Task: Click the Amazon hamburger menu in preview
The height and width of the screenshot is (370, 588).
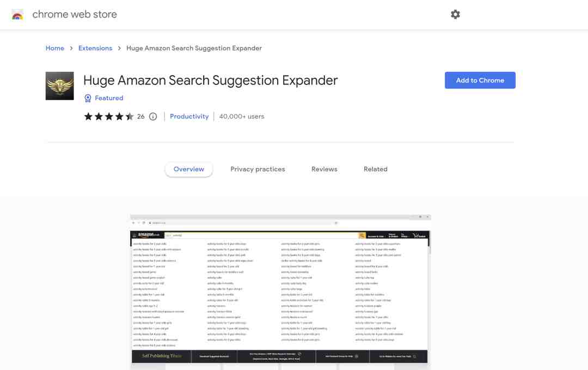Action: tap(134, 235)
